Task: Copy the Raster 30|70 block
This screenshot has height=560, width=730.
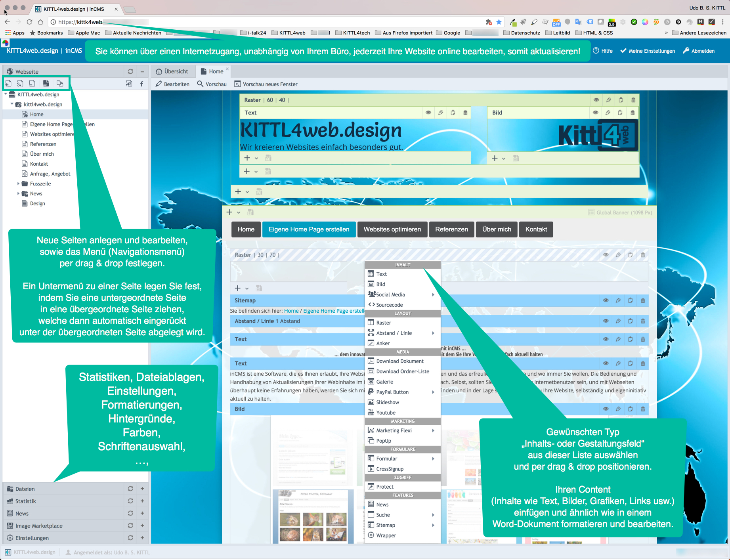Action: (631, 255)
